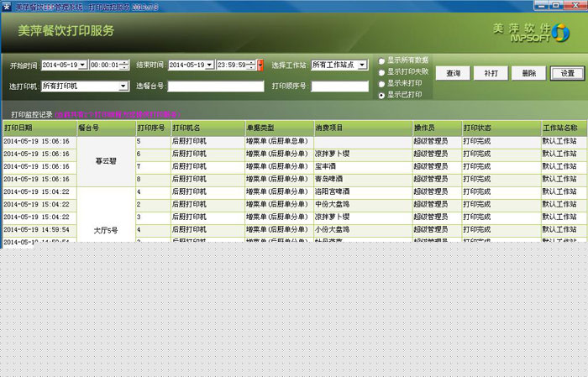Select 显示所有数据 radio option
This screenshot has height=377, width=588.
click(x=382, y=60)
